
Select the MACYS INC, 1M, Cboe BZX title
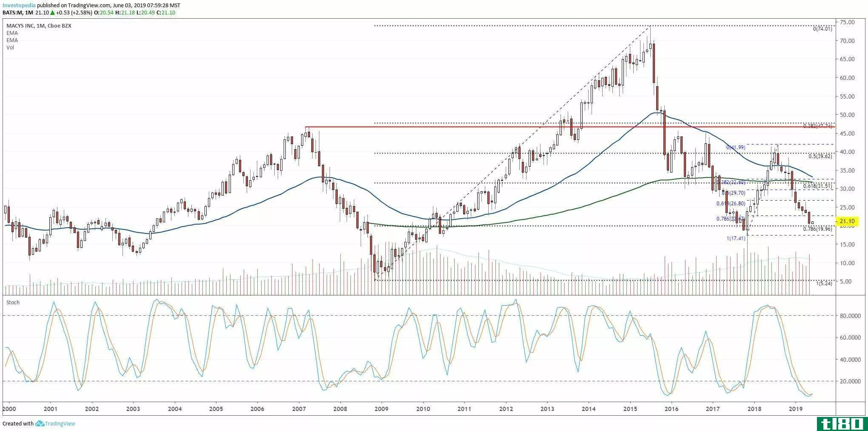39,26
